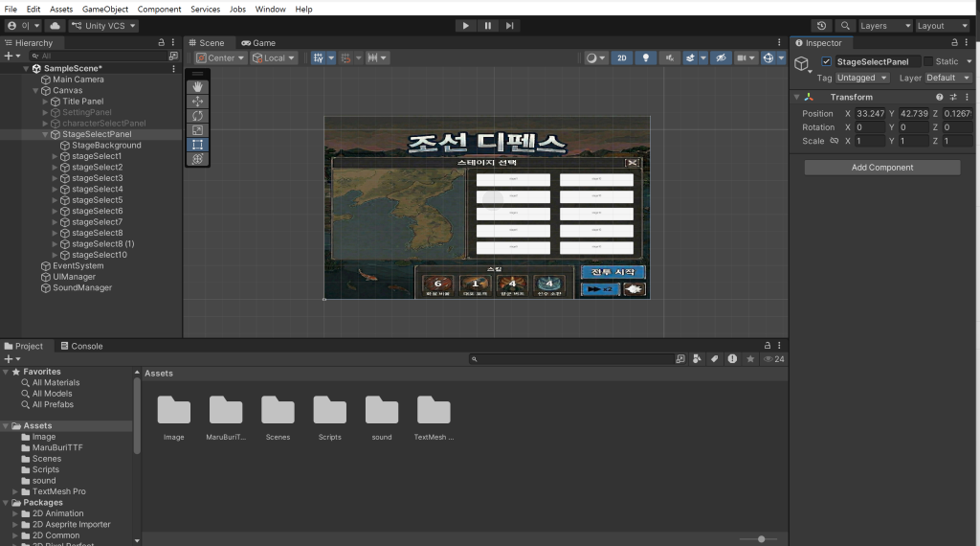Open the Layout dropdown

(x=942, y=26)
